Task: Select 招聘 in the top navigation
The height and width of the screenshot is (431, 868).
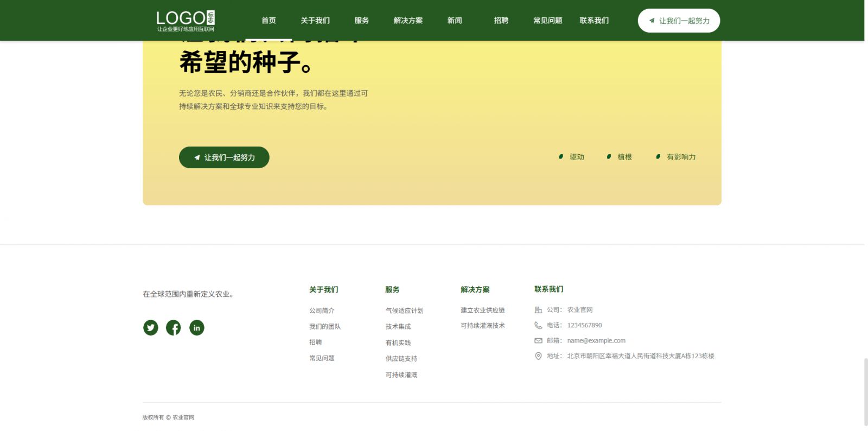Action: click(x=501, y=21)
